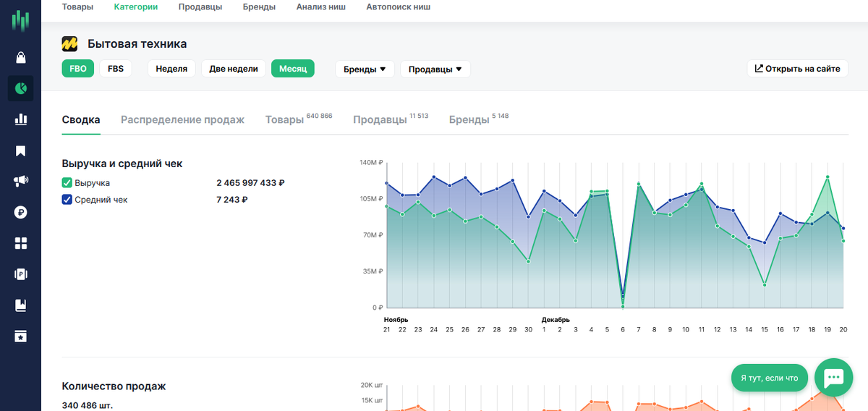Image resolution: width=868 pixels, height=411 pixels.
Task: Switch to FBS mode
Action: (116, 69)
